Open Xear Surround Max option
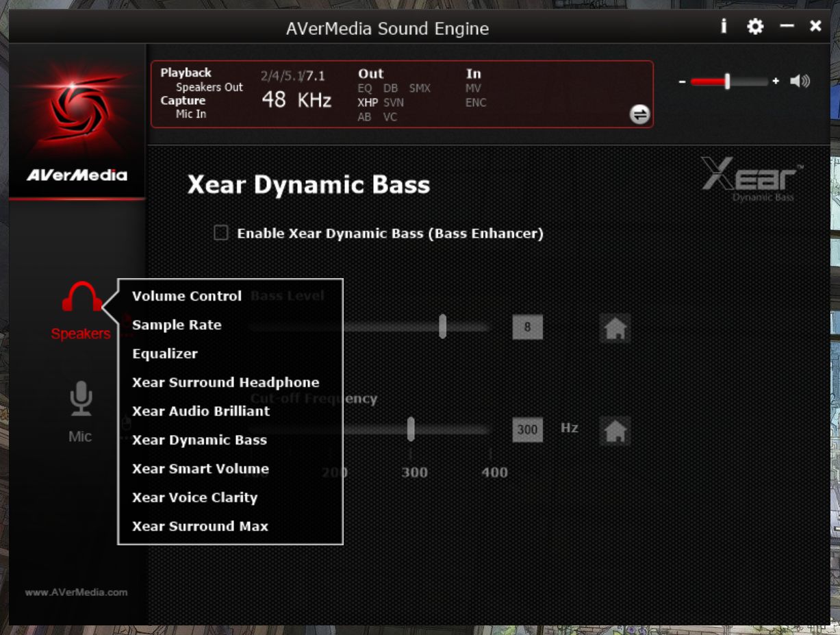 (x=201, y=526)
